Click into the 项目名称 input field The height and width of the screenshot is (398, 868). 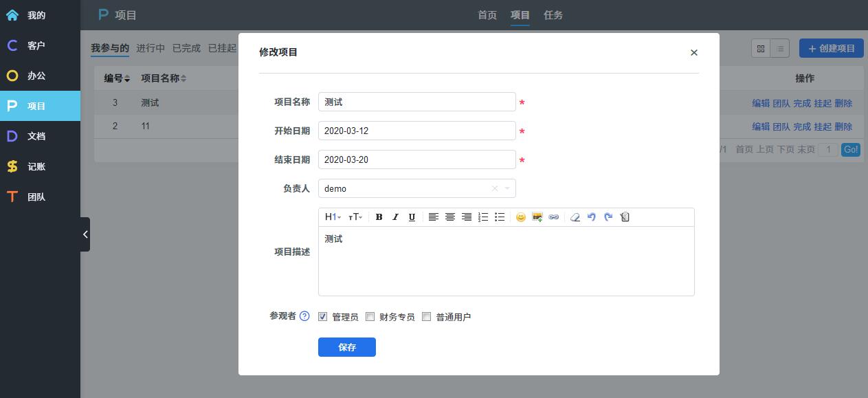(x=416, y=102)
